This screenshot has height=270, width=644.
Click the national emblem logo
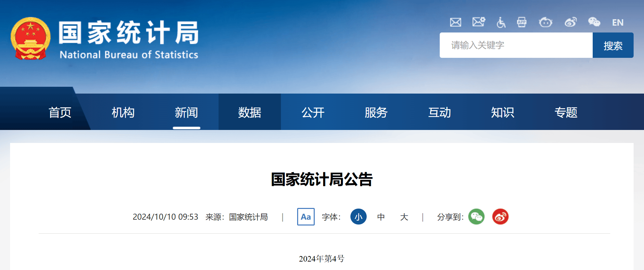coord(31,38)
